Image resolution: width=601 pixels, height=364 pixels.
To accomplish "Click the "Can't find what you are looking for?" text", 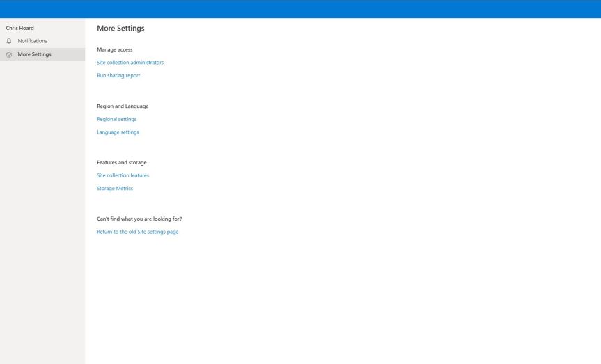I will pos(139,219).
